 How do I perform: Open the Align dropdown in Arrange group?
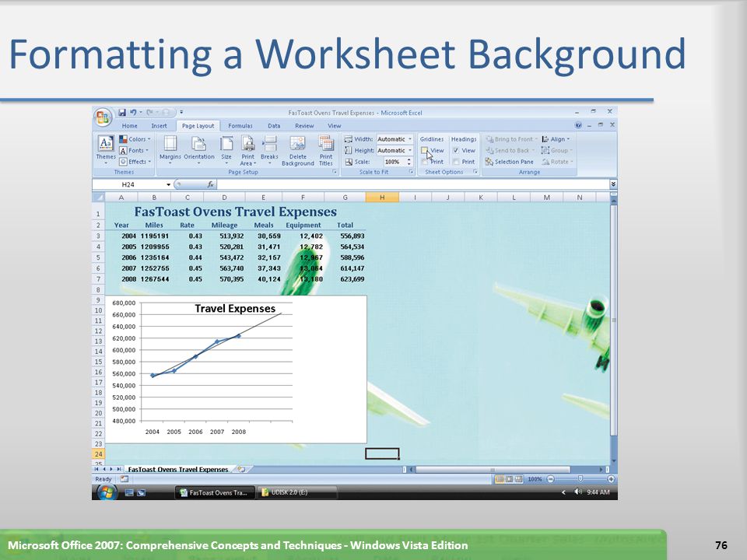(556, 139)
